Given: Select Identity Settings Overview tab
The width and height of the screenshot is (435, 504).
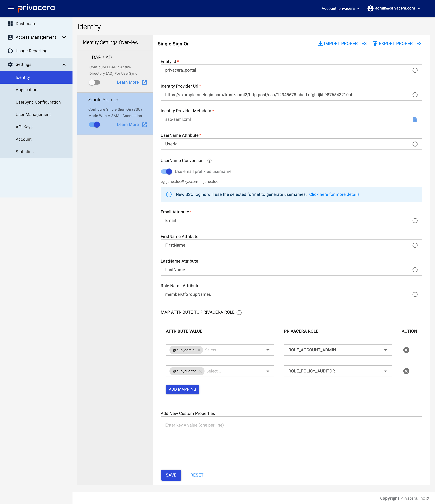Looking at the screenshot, I should coord(115,43).
